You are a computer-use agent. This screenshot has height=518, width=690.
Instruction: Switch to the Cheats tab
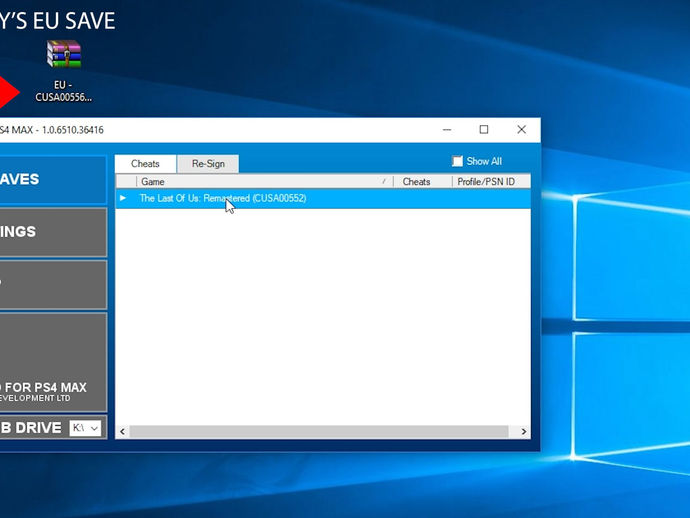[x=145, y=164]
